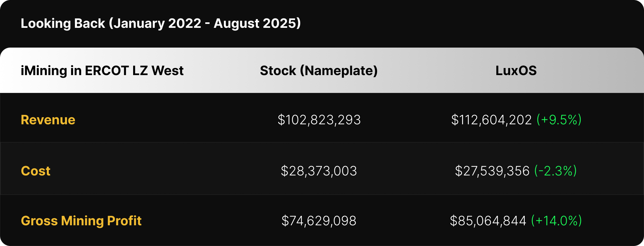Click '(Nameplate)' in the column header
Viewport: 644px width, 246px height.
pos(339,71)
